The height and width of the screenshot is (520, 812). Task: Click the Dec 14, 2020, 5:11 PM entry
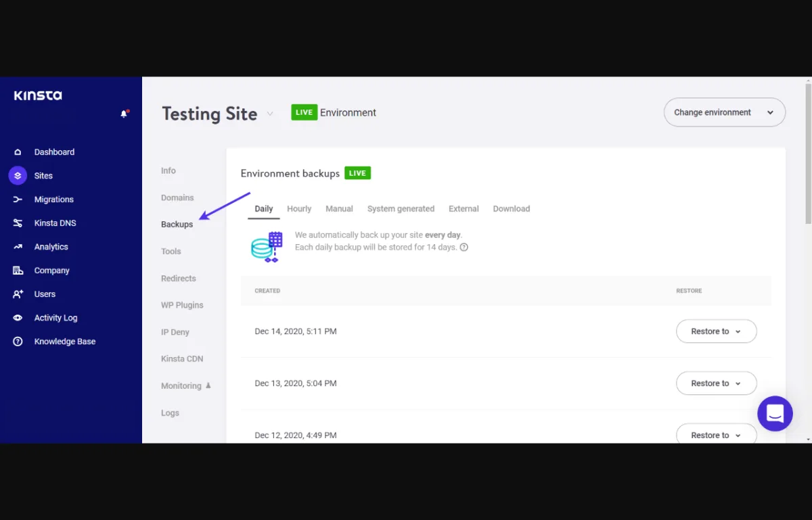point(296,331)
